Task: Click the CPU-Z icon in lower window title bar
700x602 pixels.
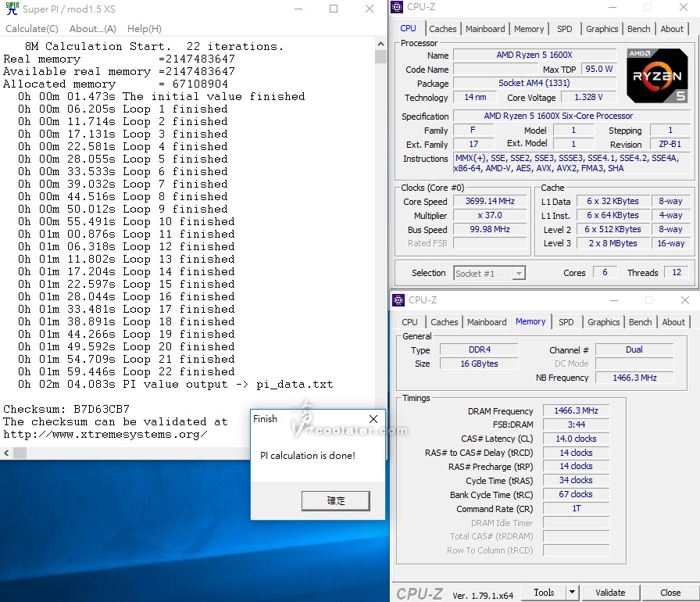Action: [398, 300]
